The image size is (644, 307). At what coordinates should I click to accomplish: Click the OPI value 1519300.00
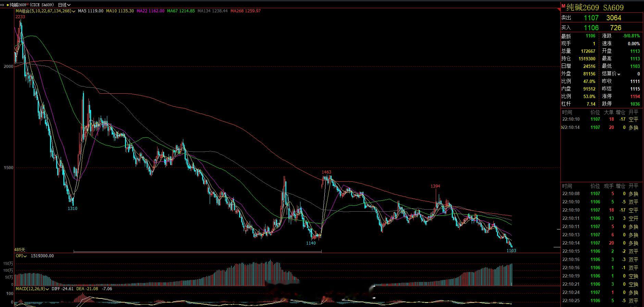tap(42, 256)
